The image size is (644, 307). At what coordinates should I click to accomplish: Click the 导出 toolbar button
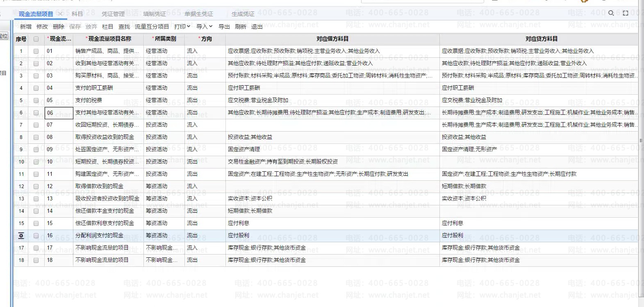[x=224, y=27]
